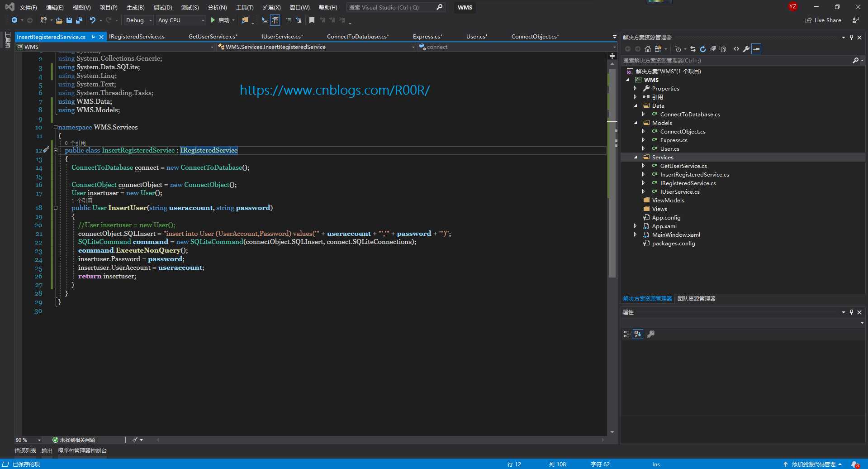868x469 pixels.
Task: Click the Open File folder icon
Action: point(59,20)
